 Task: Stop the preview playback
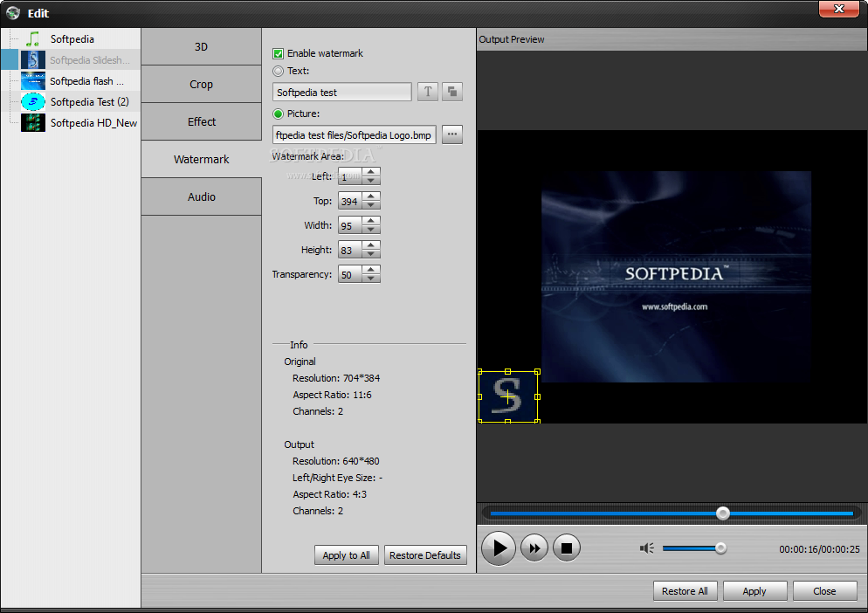567,548
